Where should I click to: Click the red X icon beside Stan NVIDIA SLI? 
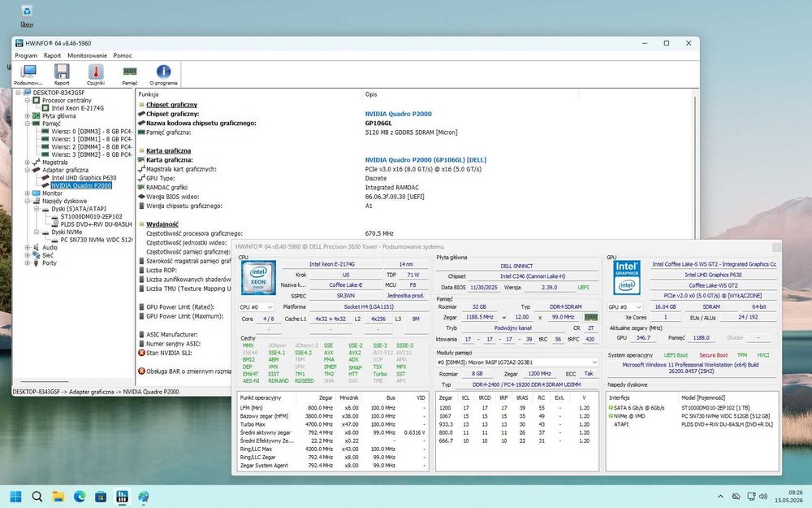141,353
